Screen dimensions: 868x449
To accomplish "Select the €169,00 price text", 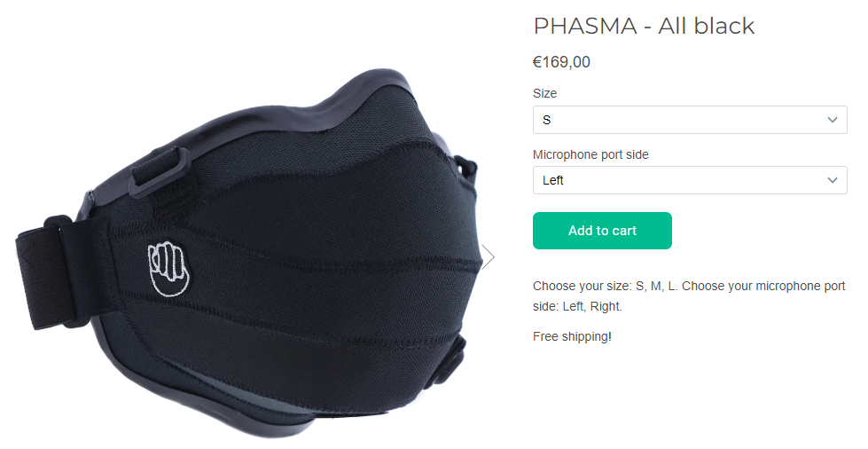I will coord(561,61).
